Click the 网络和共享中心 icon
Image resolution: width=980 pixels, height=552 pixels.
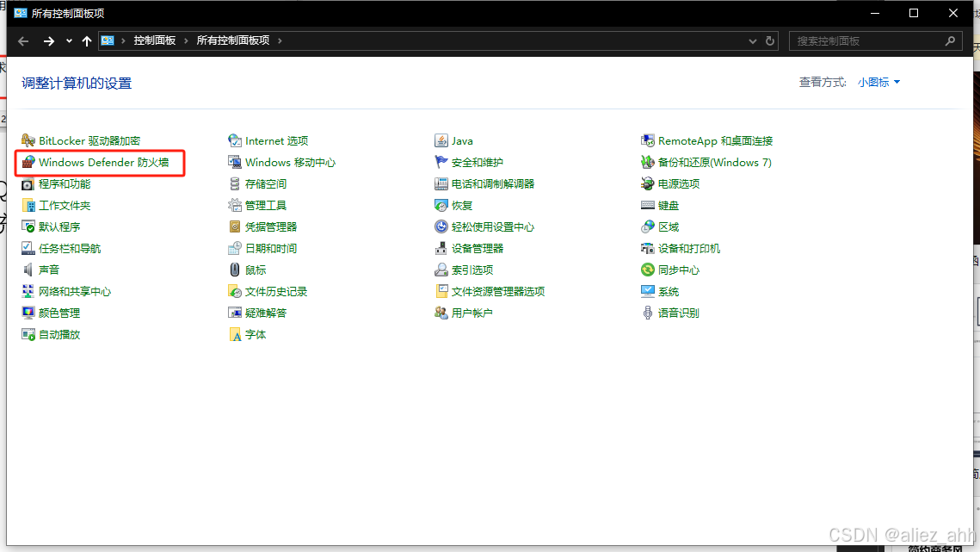[x=28, y=292]
